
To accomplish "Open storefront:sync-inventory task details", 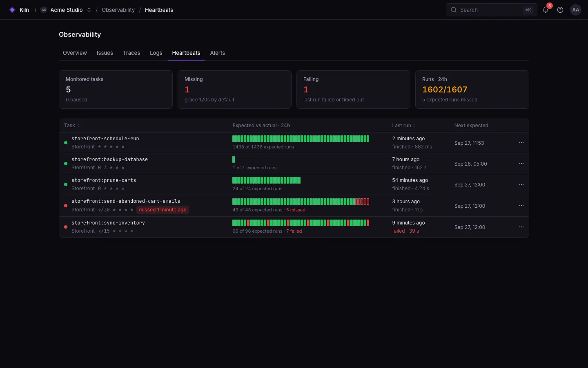I will coord(108,223).
